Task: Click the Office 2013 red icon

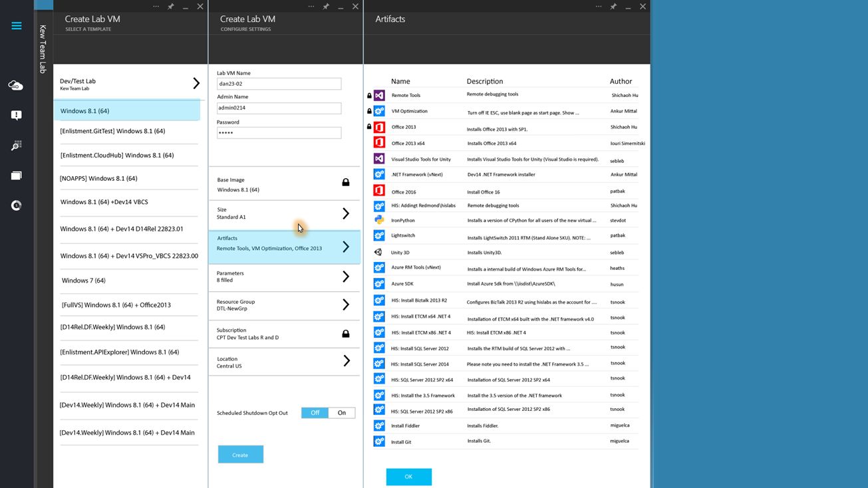Action: [x=379, y=127]
